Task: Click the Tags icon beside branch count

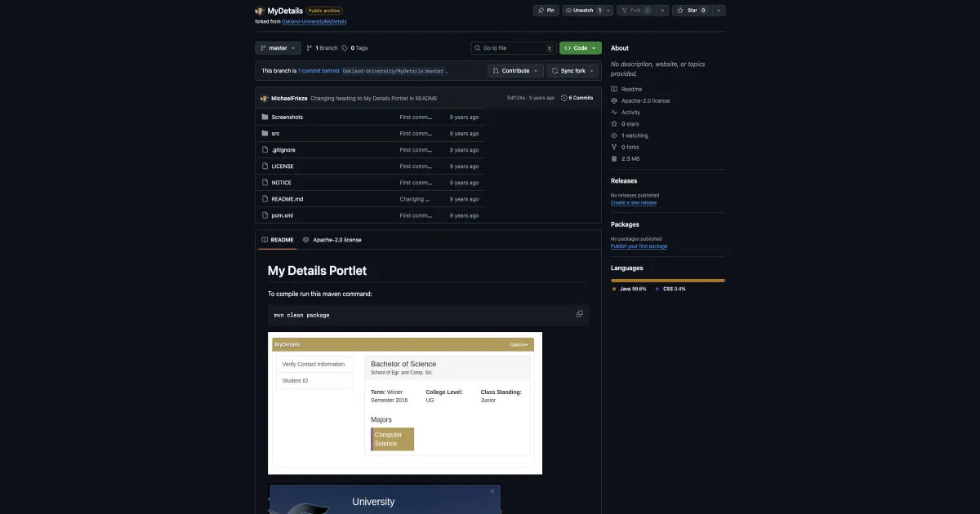Action: 345,48
